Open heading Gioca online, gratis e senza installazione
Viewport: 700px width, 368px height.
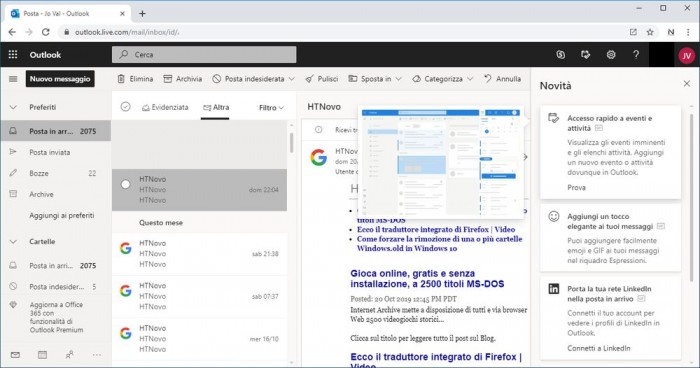(427, 279)
